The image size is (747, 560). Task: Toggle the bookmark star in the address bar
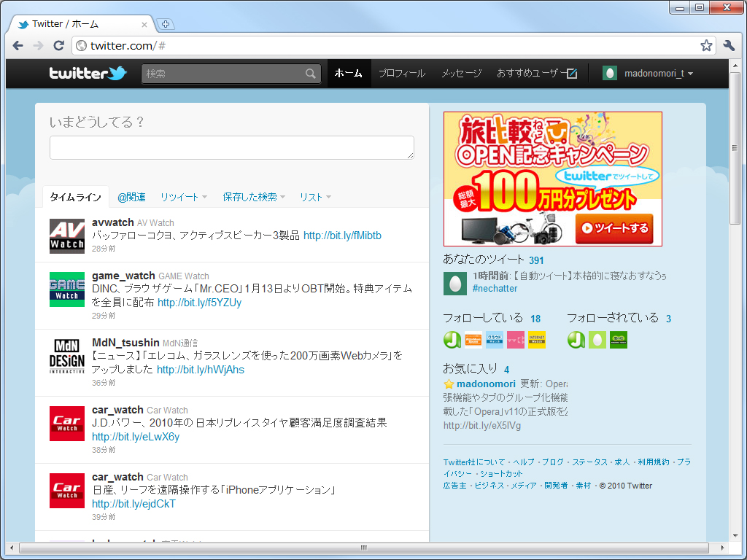click(x=705, y=44)
